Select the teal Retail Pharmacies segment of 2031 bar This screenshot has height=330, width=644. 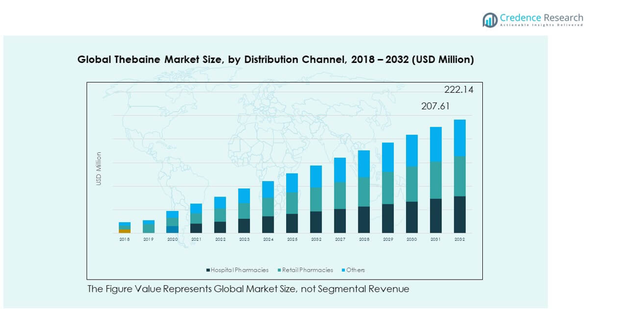(x=436, y=180)
